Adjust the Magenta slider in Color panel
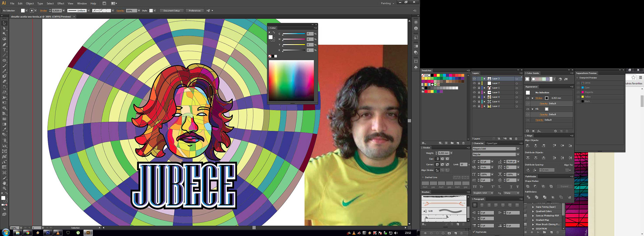 [294, 39]
